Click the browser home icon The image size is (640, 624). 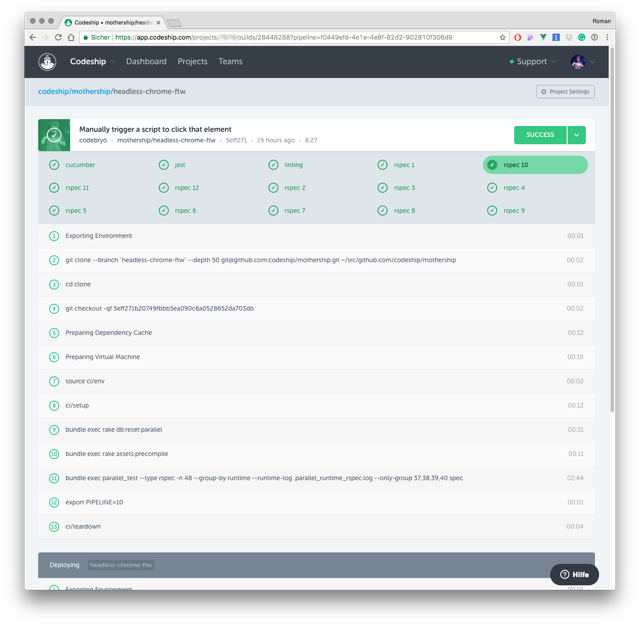(x=71, y=38)
